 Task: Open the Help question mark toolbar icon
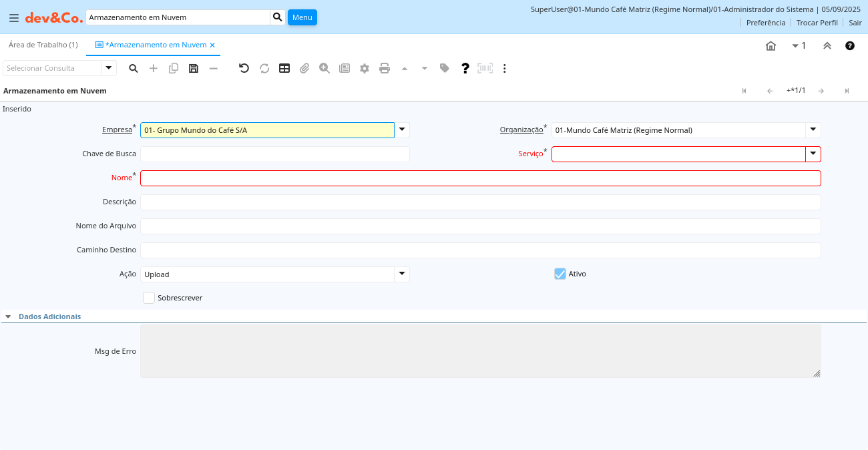coord(465,68)
